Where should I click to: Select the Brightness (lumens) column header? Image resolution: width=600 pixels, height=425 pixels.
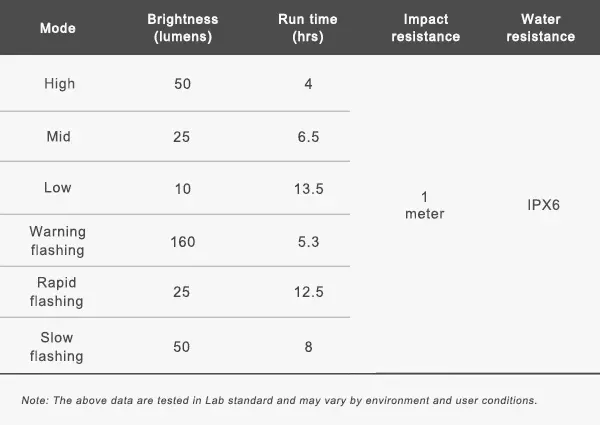tap(182, 28)
